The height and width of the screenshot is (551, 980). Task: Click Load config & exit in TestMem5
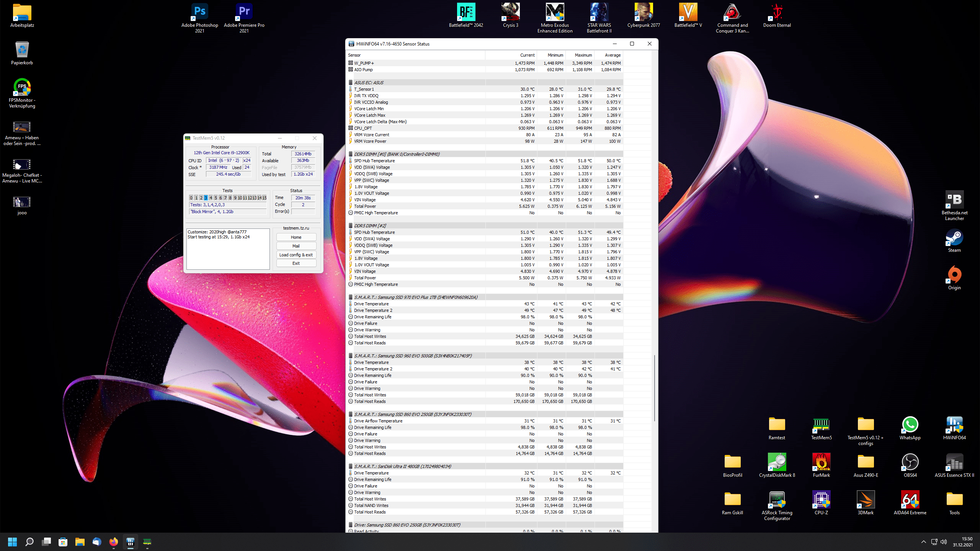296,255
